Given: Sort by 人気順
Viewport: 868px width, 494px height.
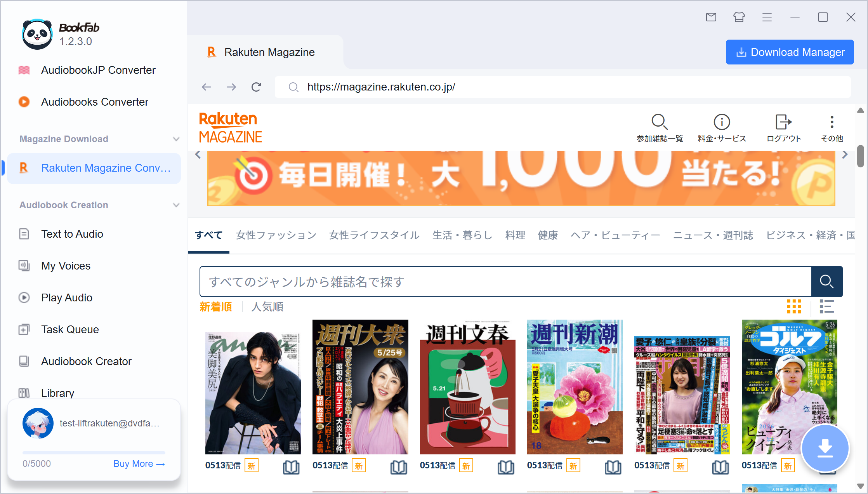Looking at the screenshot, I should point(267,307).
